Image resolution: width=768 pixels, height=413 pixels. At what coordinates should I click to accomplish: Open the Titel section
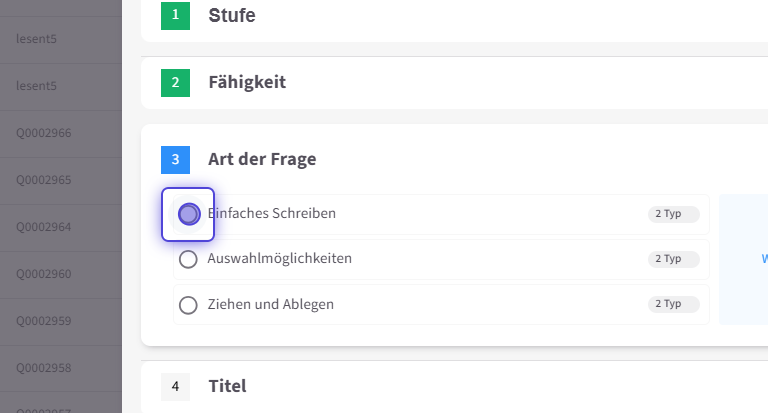[227, 386]
